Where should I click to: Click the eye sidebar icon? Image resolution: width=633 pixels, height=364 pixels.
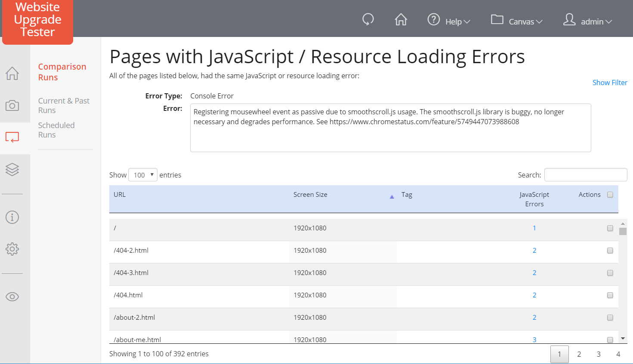[12, 297]
